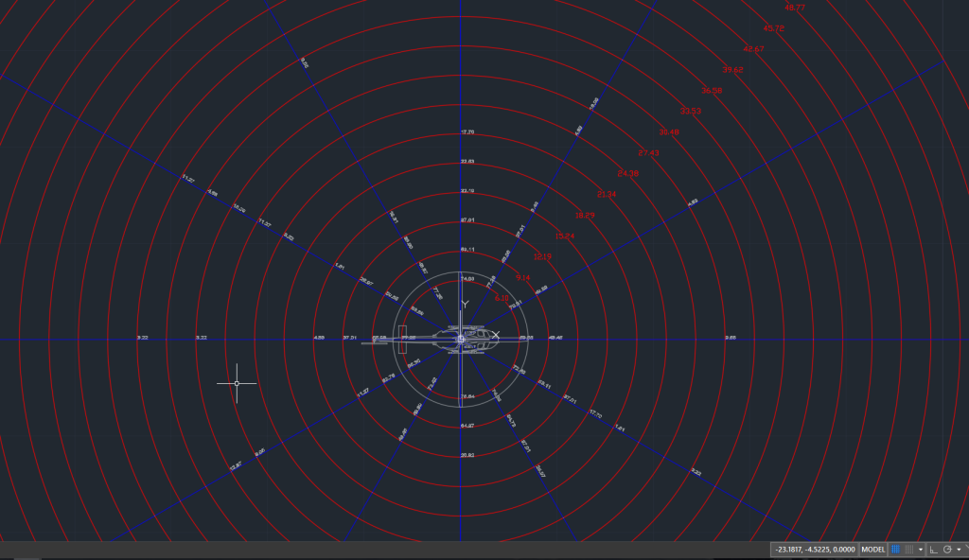The image size is (969, 560).
Task: Select the red ring label 18.29
Action: tap(585, 216)
